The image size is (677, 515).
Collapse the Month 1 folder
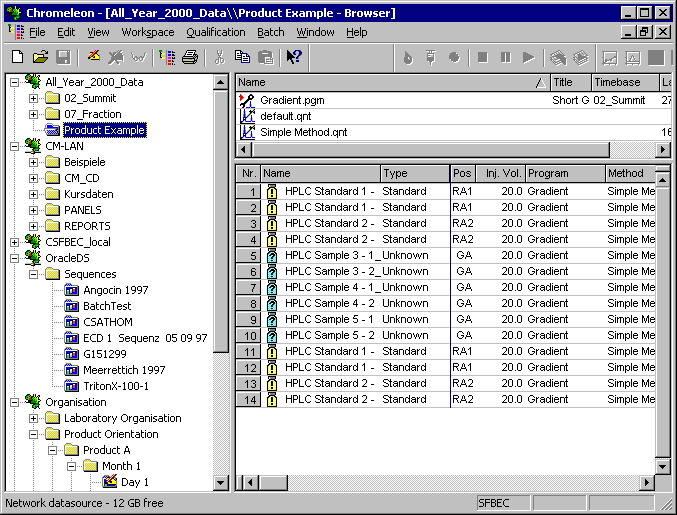click(x=71, y=466)
